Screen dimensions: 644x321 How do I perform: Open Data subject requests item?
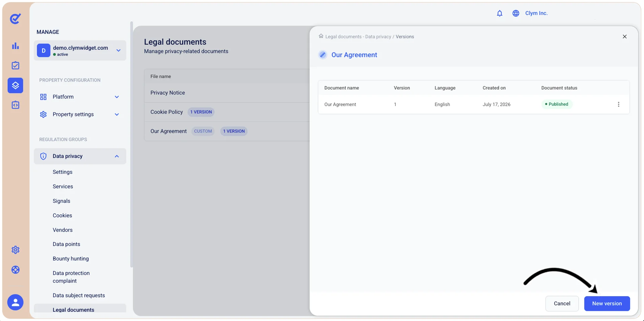point(79,295)
